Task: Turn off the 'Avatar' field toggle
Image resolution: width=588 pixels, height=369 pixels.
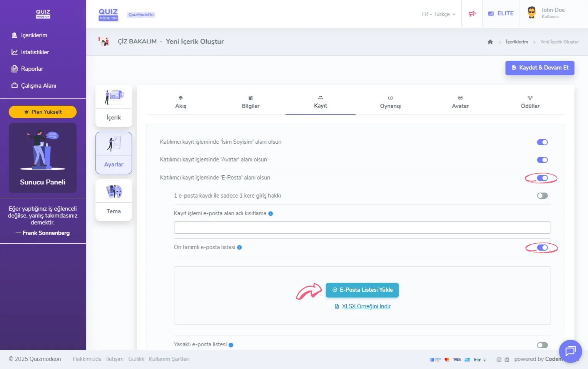Action: tap(542, 160)
